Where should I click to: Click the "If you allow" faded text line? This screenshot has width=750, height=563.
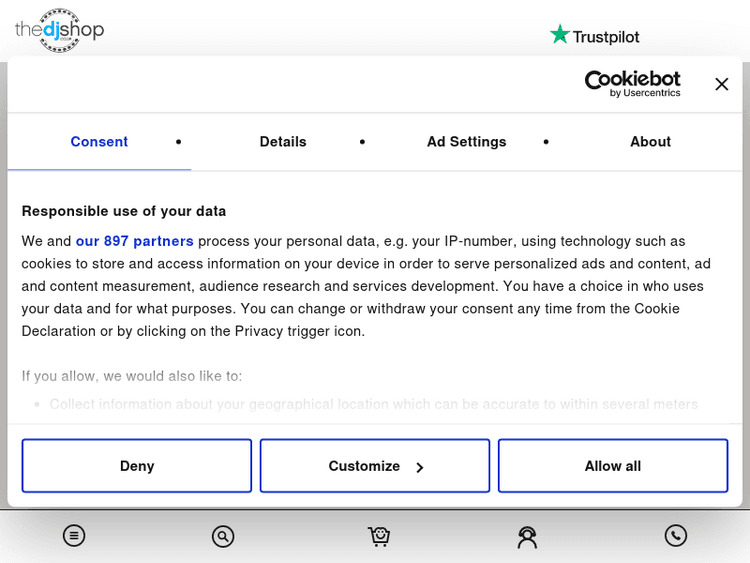click(132, 376)
